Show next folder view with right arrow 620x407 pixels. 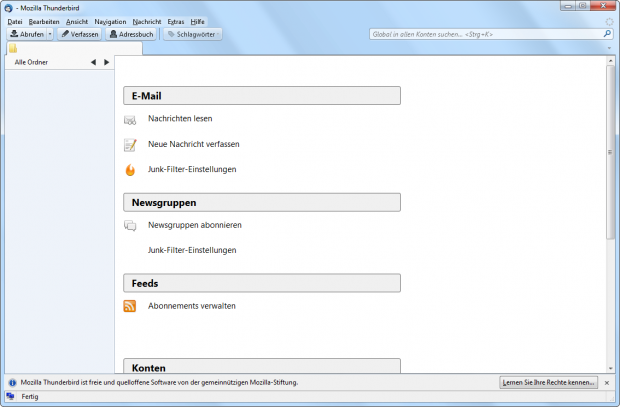[x=106, y=62]
